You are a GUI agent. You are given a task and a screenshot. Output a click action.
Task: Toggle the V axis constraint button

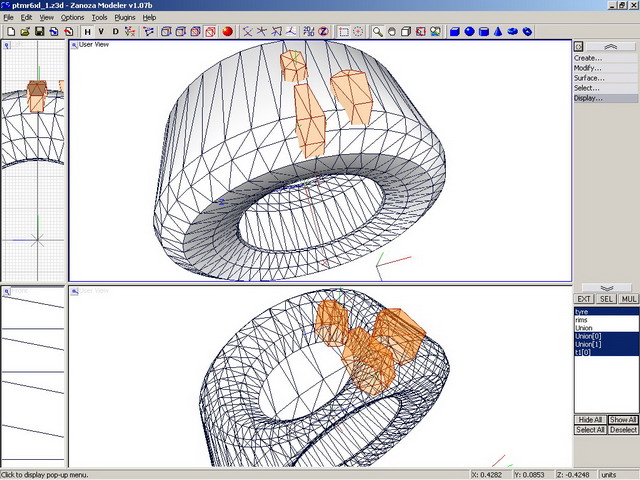101,32
